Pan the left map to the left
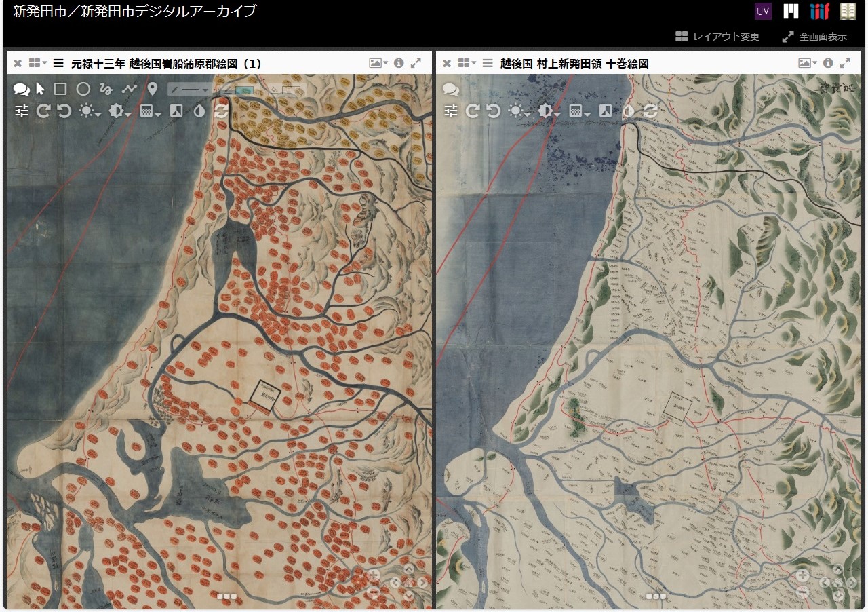This screenshot has width=868, height=612. [395, 582]
